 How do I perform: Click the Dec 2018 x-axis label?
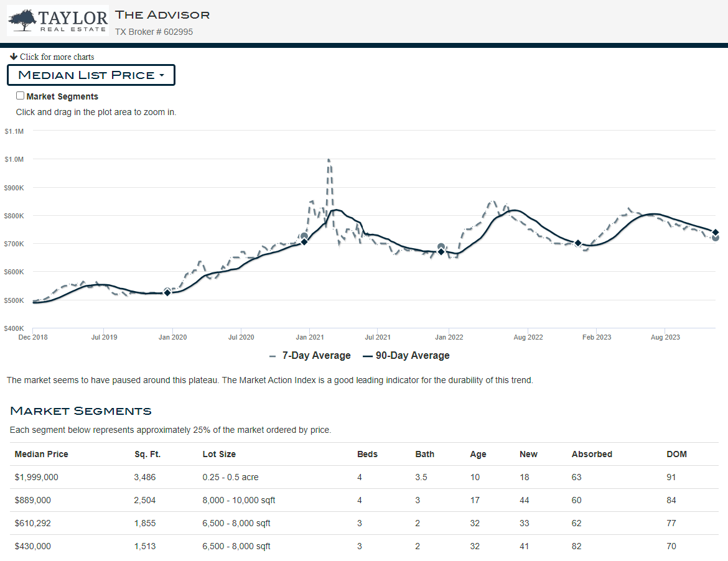tap(33, 337)
